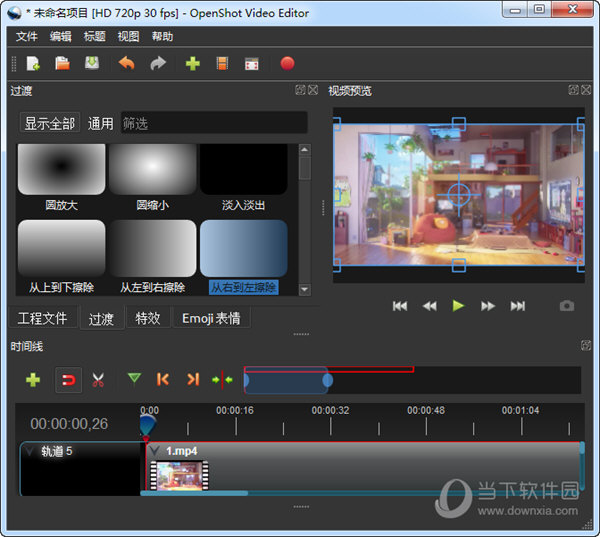Undock the video preview panel

click(x=573, y=90)
